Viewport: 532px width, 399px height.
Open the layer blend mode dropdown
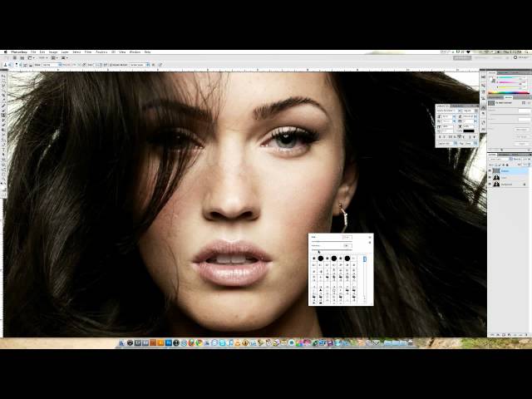(x=499, y=159)
